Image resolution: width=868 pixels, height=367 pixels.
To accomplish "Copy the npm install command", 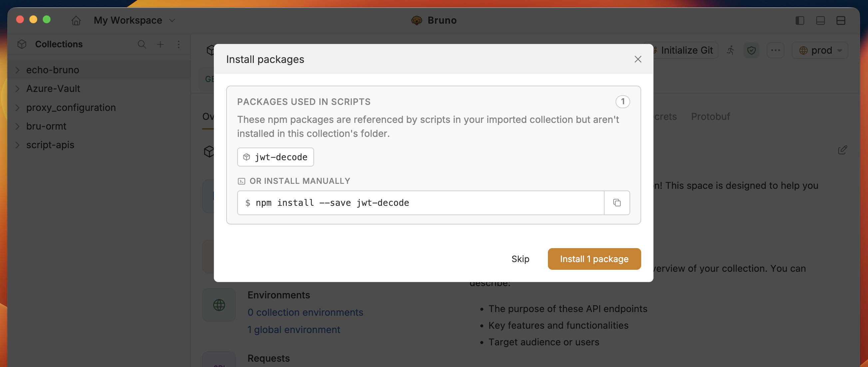I will 617,203.
